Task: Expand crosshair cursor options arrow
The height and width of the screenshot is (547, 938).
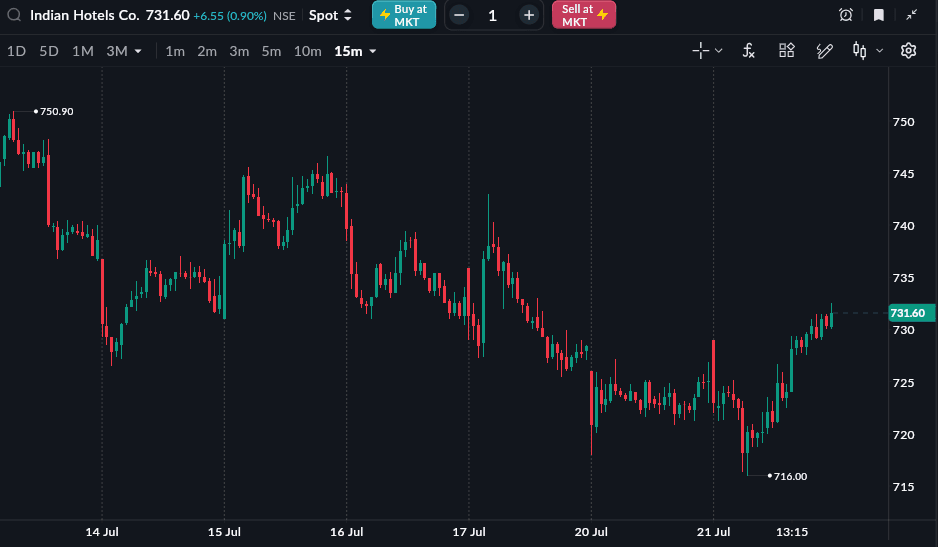Action: pyautogui.click(x=719, y=51)
